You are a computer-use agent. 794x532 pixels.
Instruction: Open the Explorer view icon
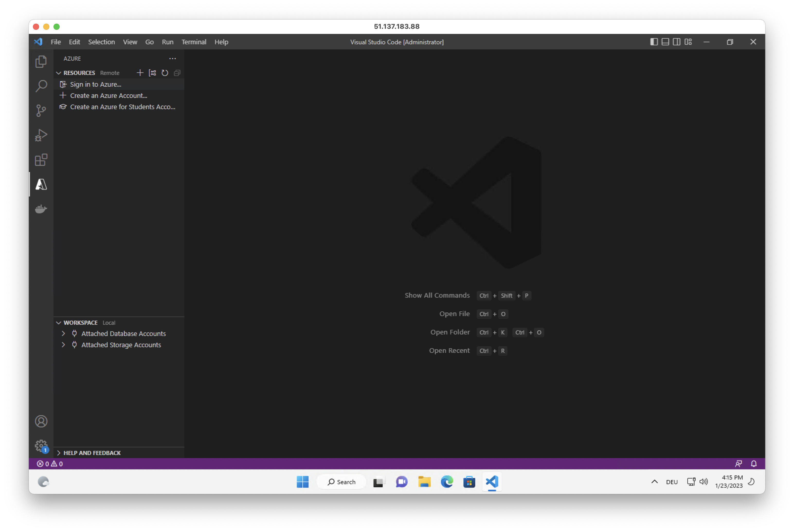pyautogui.click(x=41, y=61)
